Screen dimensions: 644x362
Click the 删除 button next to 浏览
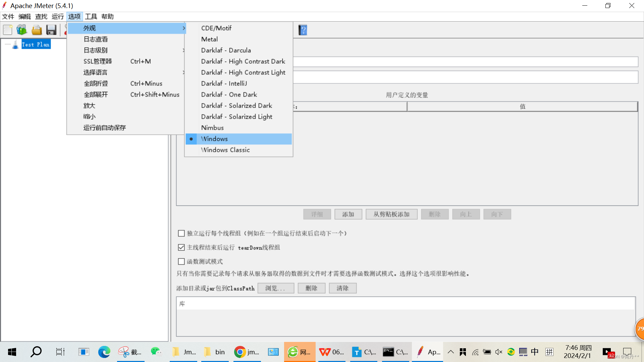coord(311,288)
